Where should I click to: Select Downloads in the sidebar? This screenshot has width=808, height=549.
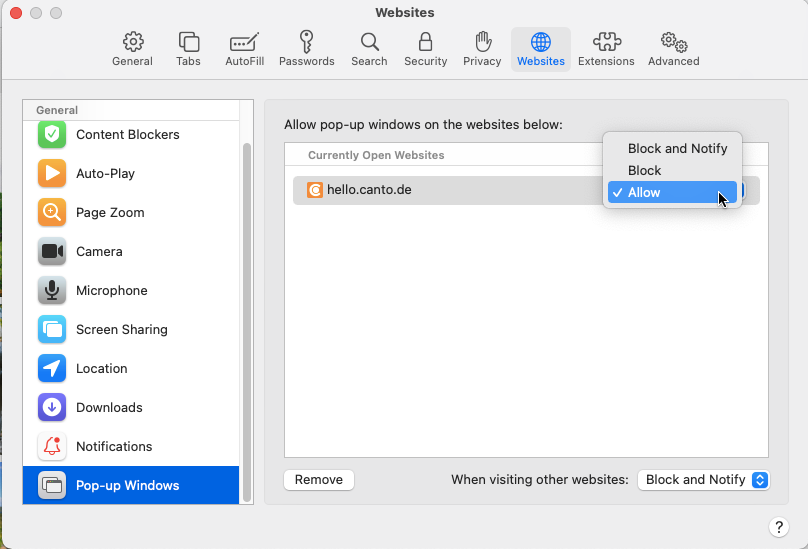point(131,407)
